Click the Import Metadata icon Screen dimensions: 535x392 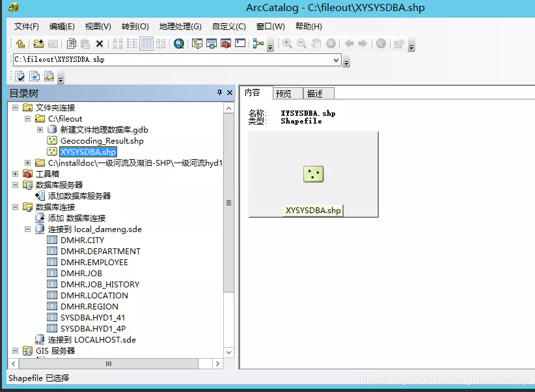(34, 76)
